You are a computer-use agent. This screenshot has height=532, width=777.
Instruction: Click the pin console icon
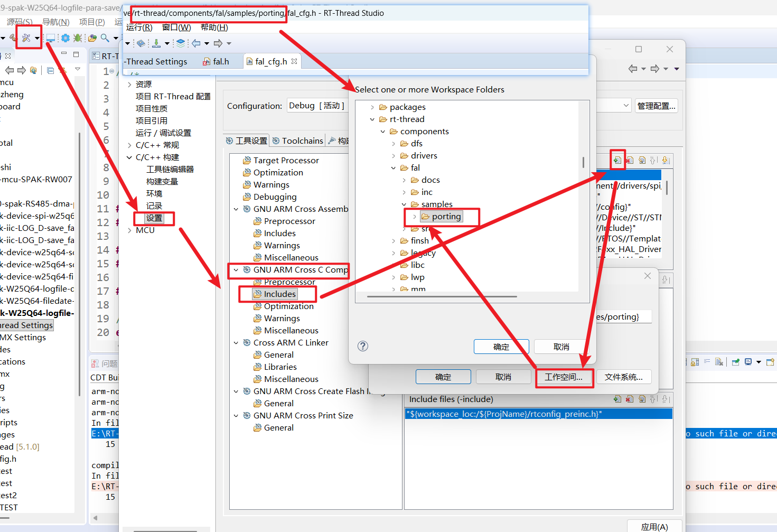point(736,362)
